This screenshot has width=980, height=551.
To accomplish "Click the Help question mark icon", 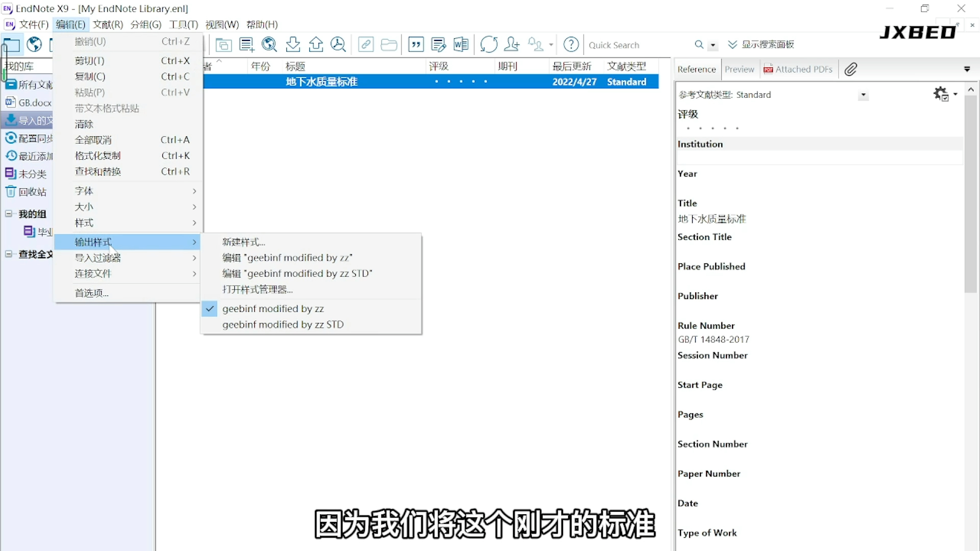I will [x=571, y=44].
